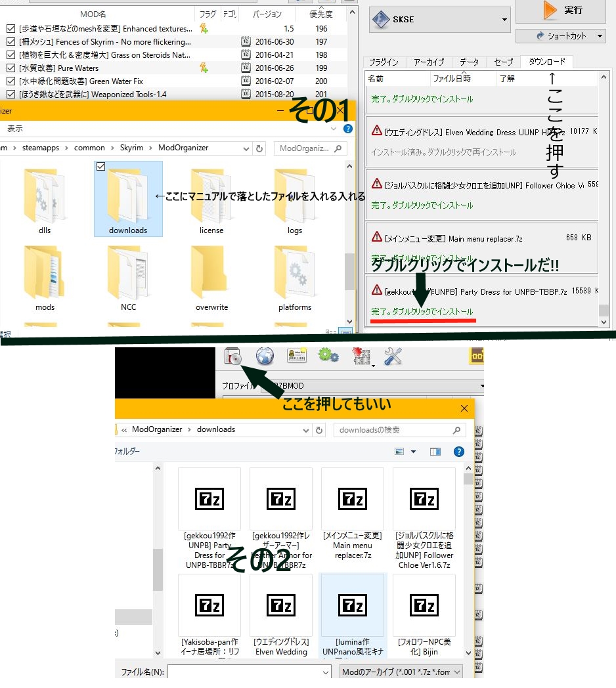
Task: Open the executables gears icon
Action: (x=328, y=355)
